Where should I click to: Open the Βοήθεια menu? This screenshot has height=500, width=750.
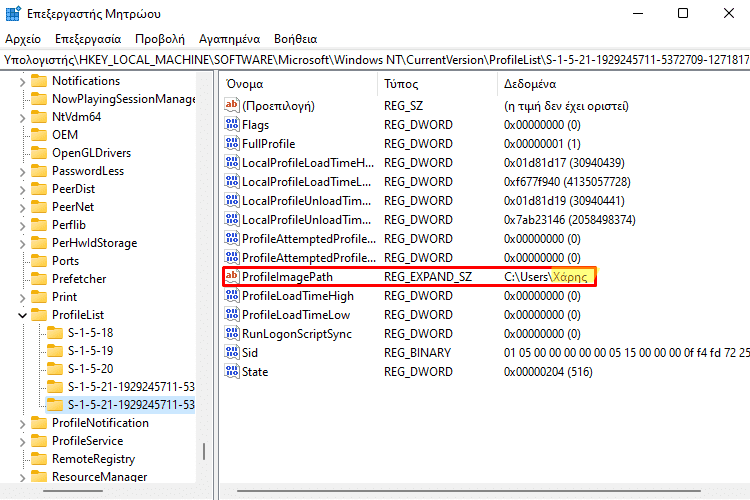click(x=296, y=39)
